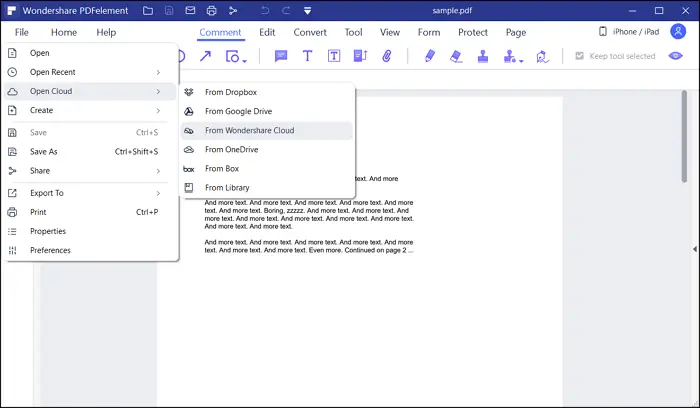Select the text box tool
Viewport: 700px width, 408px height.
(x=334, y=56)
